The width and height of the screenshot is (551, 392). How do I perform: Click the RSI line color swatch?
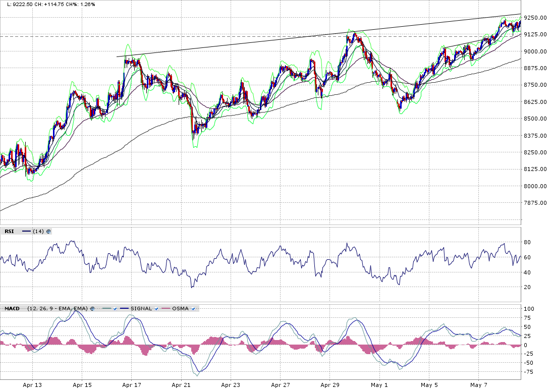[26, 232]
